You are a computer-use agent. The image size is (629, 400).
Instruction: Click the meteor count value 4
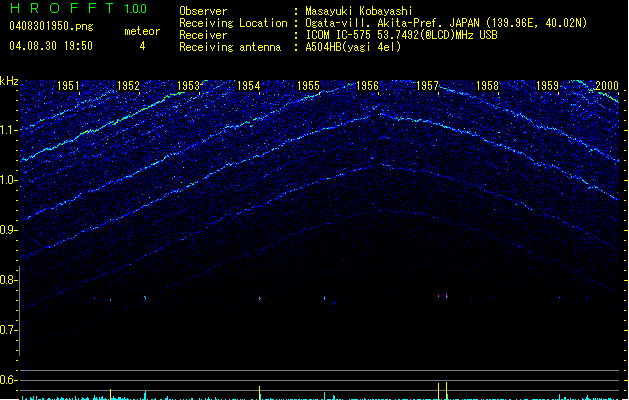click(142, 46)
